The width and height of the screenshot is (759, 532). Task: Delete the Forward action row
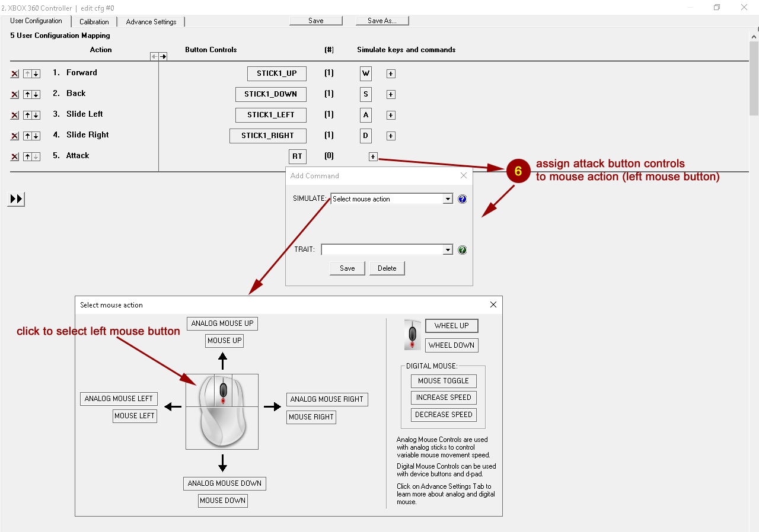[15, 74]
